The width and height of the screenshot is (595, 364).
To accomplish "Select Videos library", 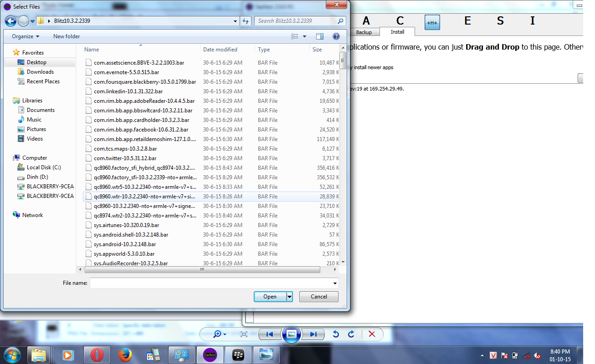I will pyautogui.click(x=35, y=139).
